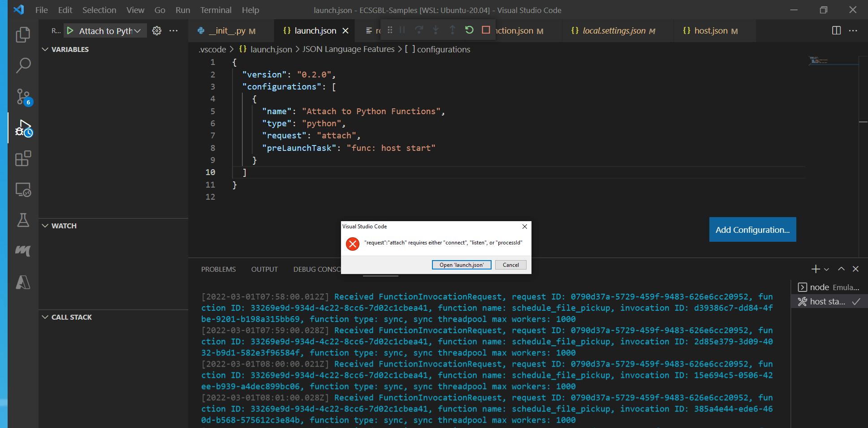Open the Terminal menu

pyautogui.click(x=216, y=10)
